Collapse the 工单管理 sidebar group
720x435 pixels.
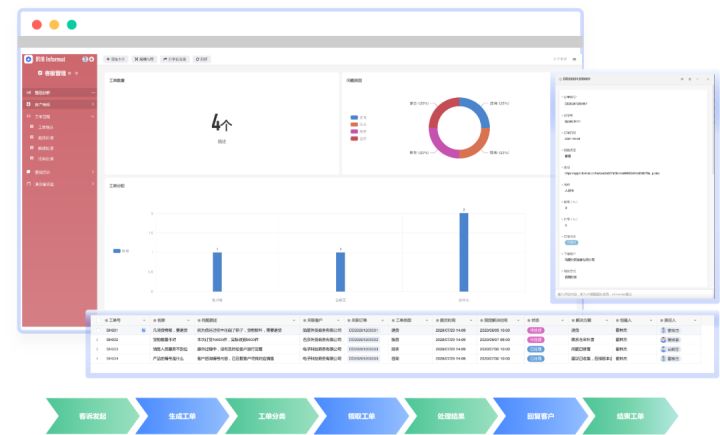coord(93,116)
